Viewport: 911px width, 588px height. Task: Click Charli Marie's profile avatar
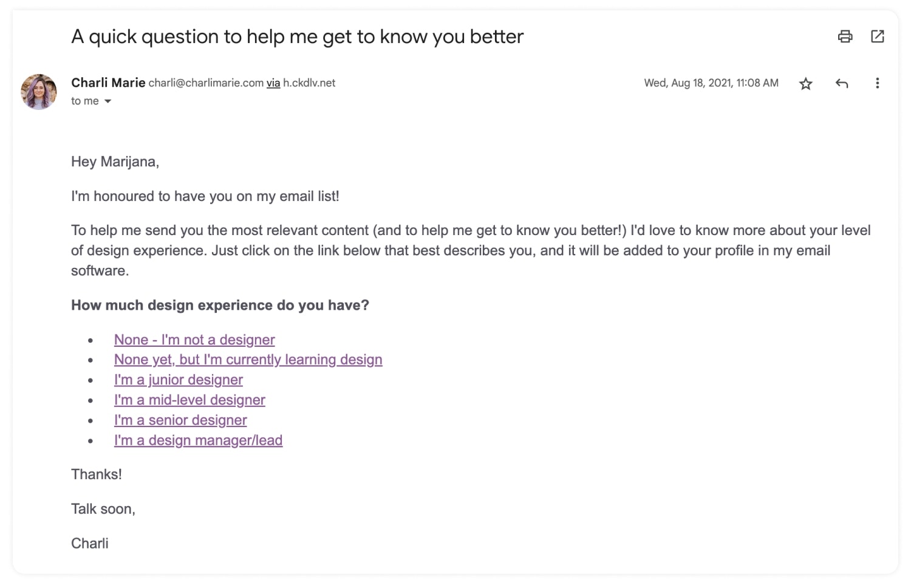pyautogui.click(x=39, y=92)
